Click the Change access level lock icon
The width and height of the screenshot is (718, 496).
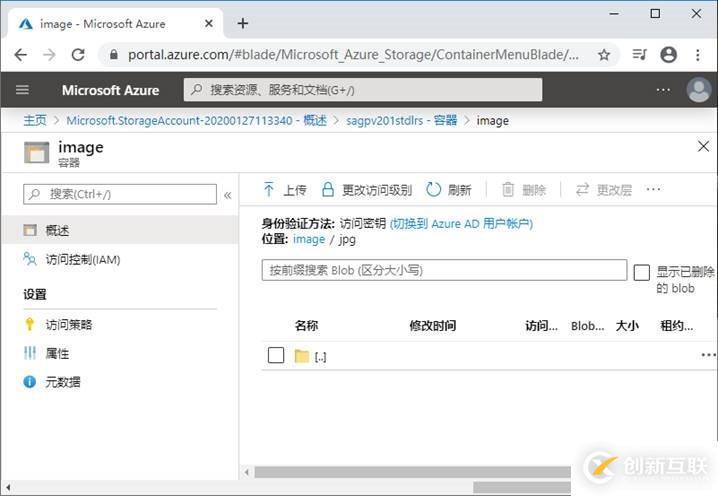tap(328, 190)
